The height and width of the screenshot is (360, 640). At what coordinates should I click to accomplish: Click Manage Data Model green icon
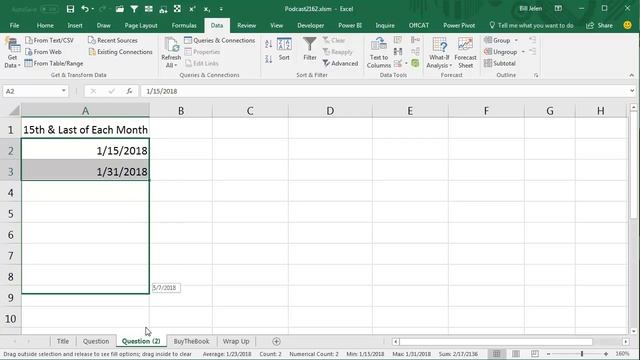point(416,64)
